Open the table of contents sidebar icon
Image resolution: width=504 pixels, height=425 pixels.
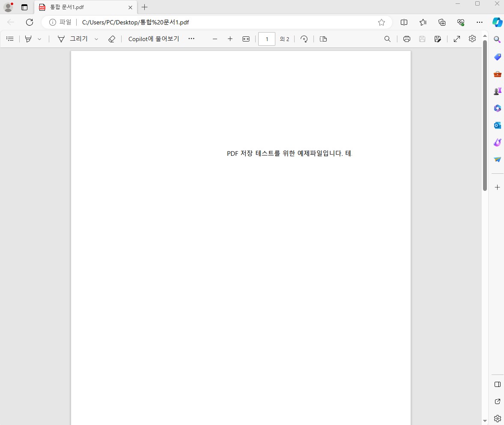pos(10,39)
